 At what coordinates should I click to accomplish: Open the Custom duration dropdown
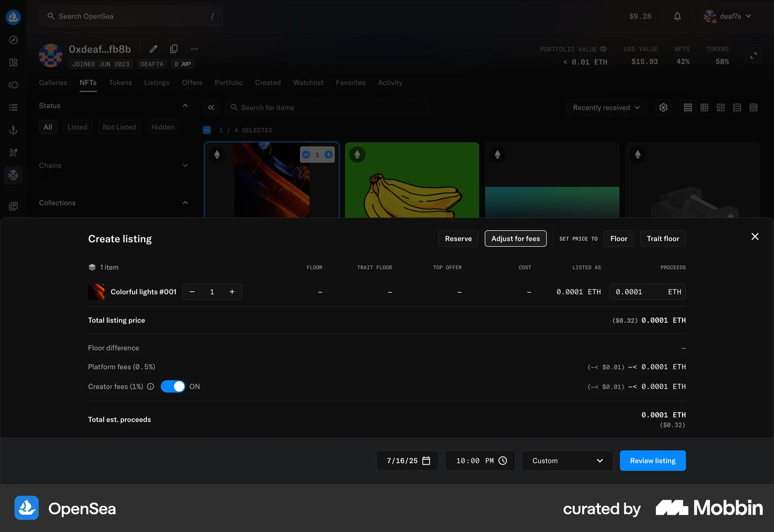(567, 461)
